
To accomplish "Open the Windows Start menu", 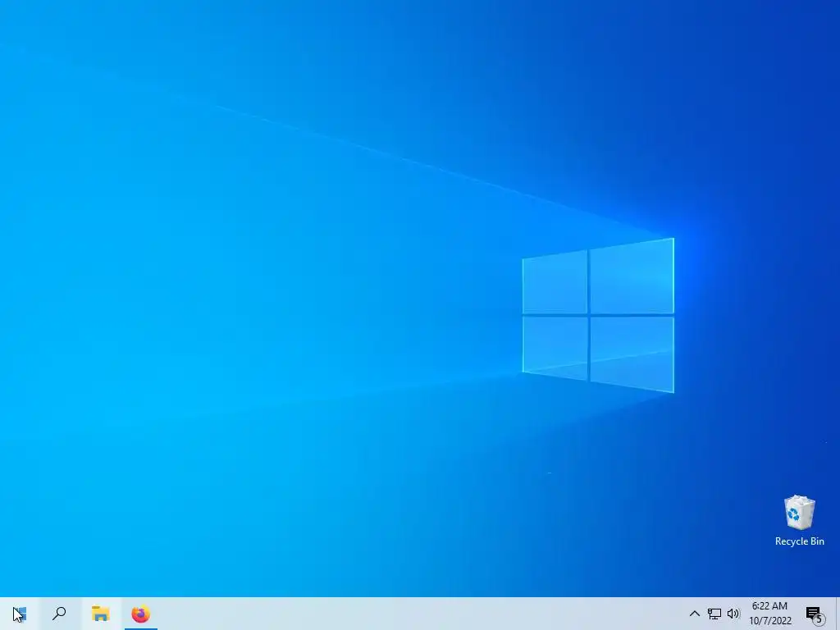I will tap(20, 614).
